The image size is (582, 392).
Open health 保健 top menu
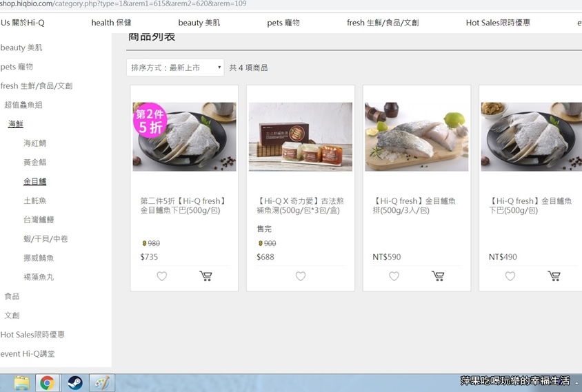[x=111, y=23]
